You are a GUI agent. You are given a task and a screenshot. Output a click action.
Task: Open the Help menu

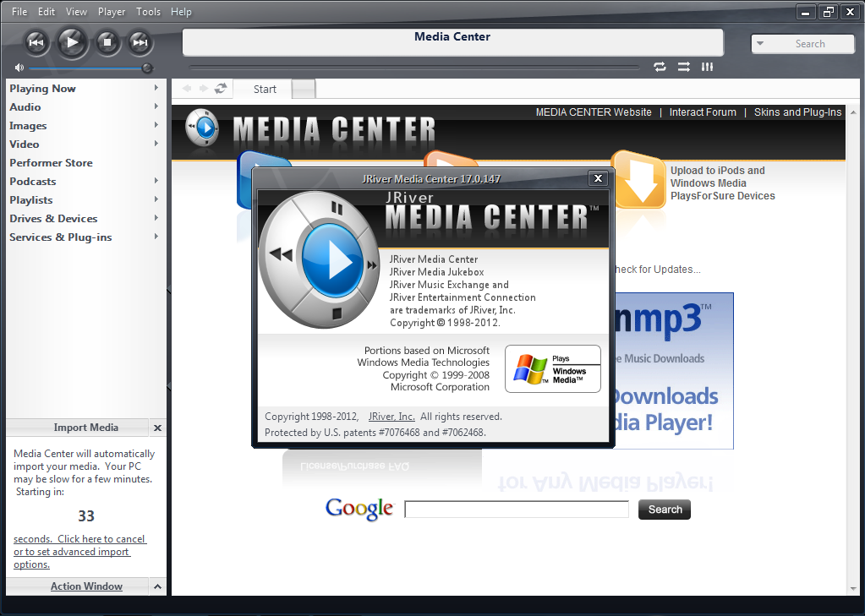click(x=181, y=12)
